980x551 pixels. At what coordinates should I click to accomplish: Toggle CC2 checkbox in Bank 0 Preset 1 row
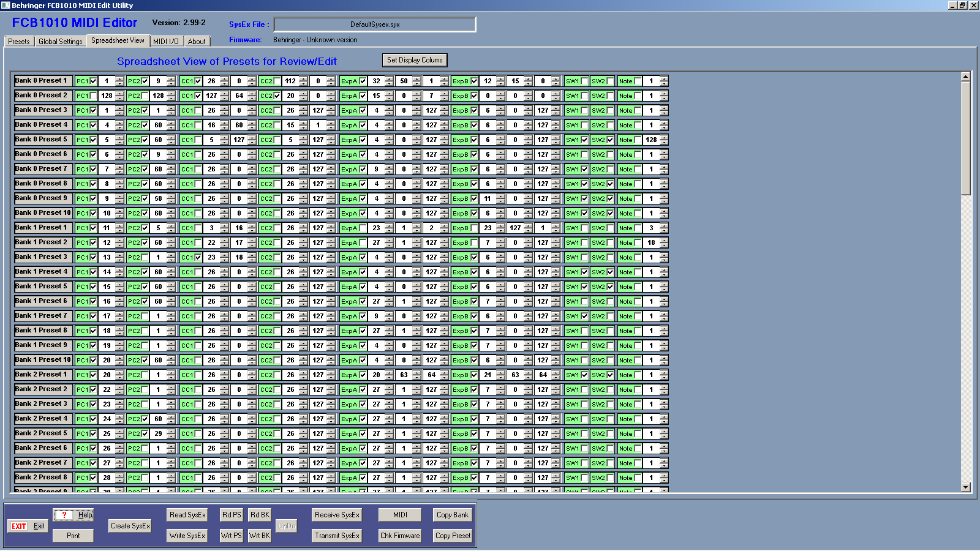(277, 81)
